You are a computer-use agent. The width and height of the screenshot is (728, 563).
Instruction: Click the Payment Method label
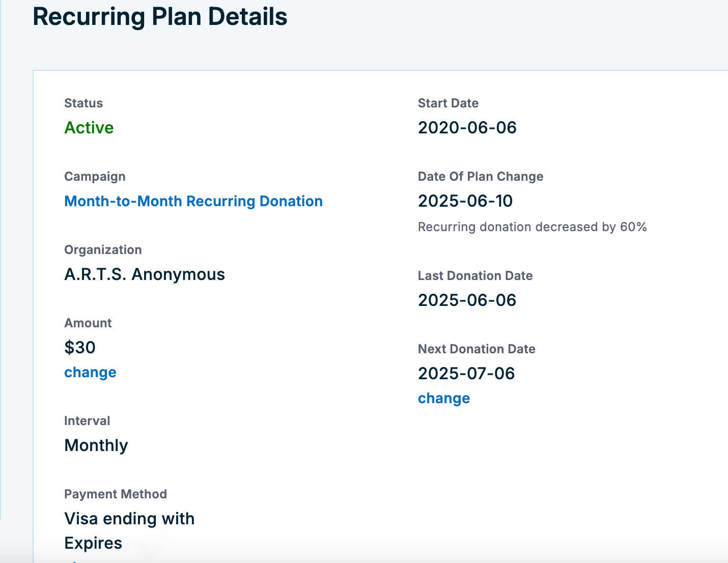tap(116, 494)
